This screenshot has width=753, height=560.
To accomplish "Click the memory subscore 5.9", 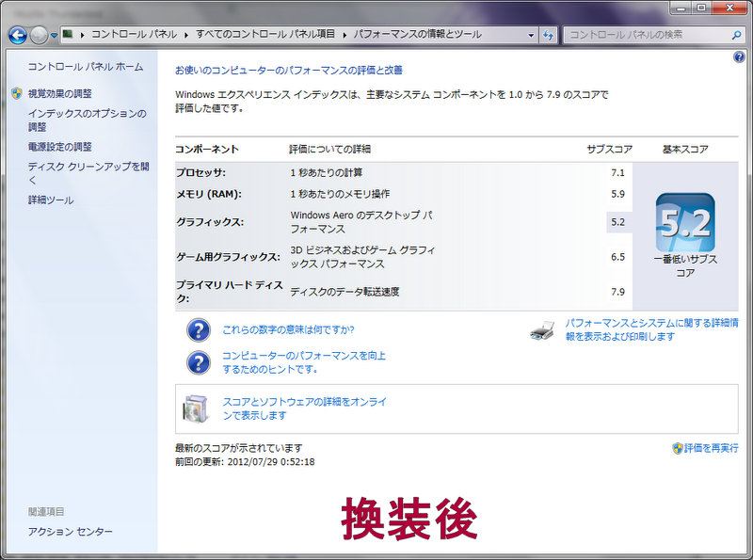I will pos(617,195).
